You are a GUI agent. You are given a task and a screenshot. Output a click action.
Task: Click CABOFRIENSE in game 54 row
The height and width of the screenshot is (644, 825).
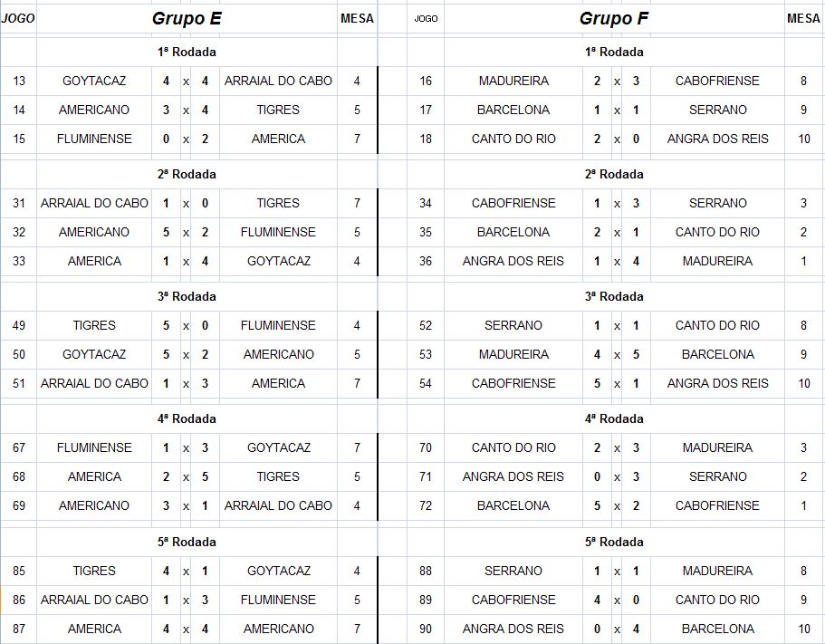(x=513, y=383)
